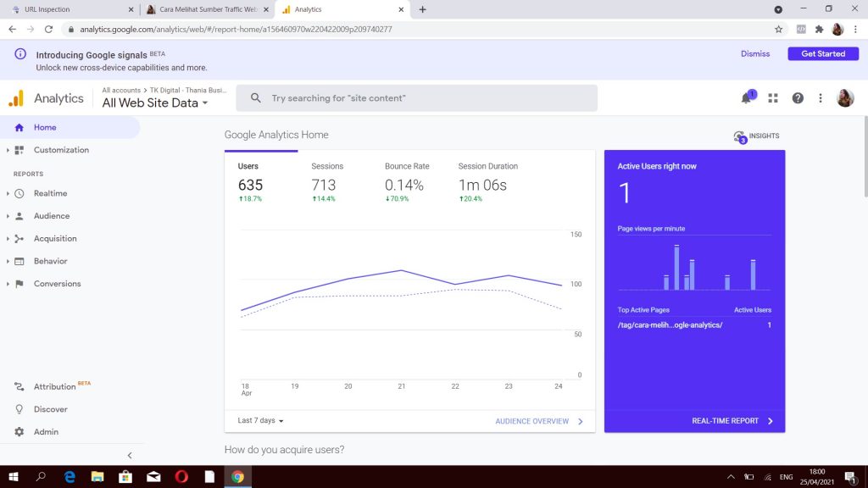Expand the Audience reports arrow
The image size is (868, 488).
8,216
